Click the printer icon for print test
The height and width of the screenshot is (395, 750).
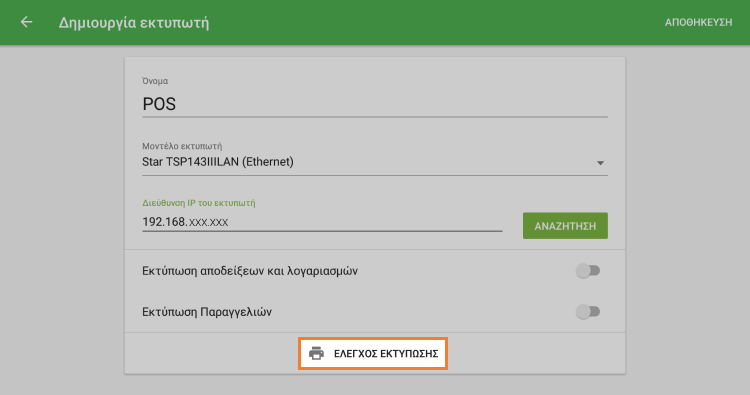click(316, 353)
